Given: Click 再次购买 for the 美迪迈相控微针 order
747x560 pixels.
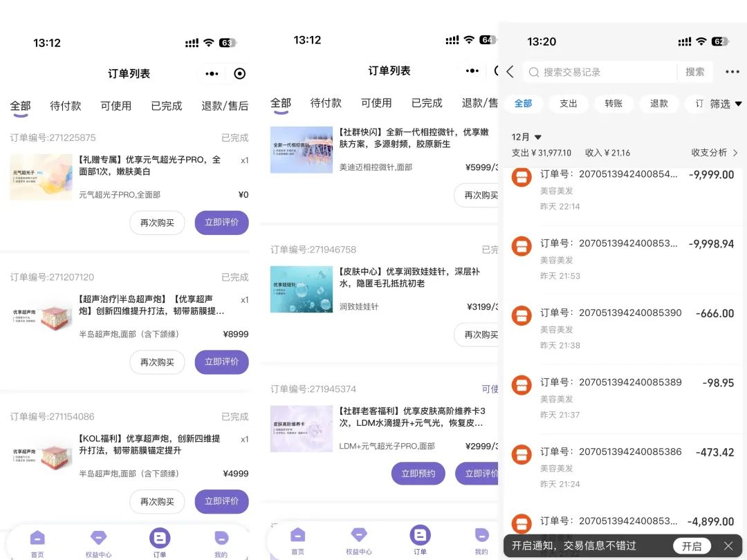Looking at the screenshot, I should pyautogui.click(x=477, y=195).
